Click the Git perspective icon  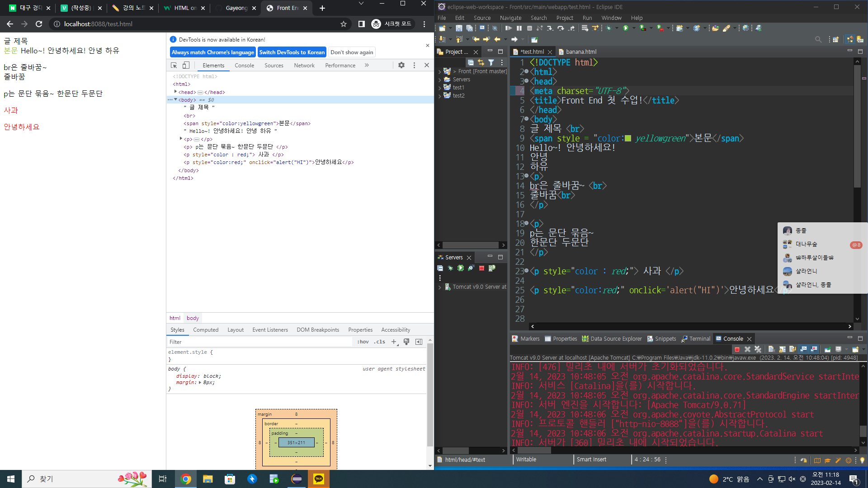[x=860, y=40]
